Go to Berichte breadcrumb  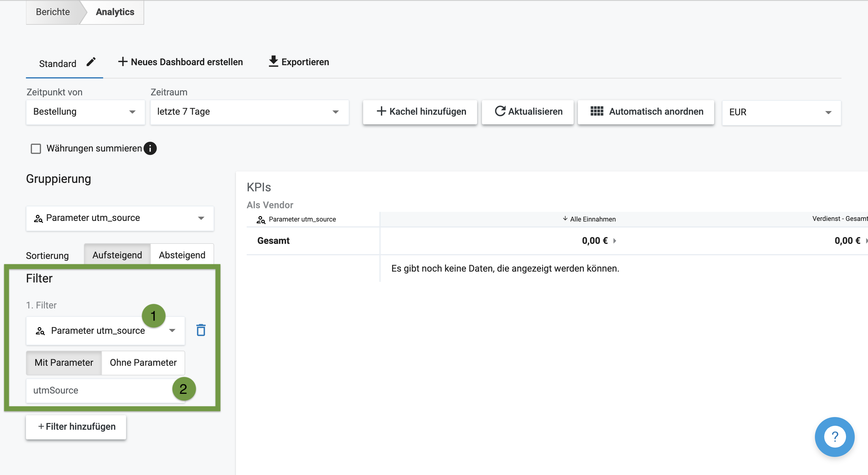[x=52, y=12]
